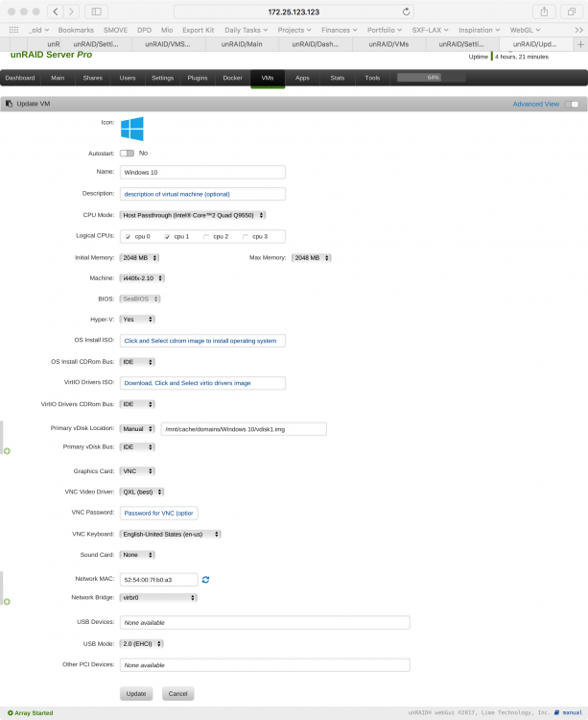Click the Safari address bar
Screen dimensions: 588x720
click(x=294, y=12)
